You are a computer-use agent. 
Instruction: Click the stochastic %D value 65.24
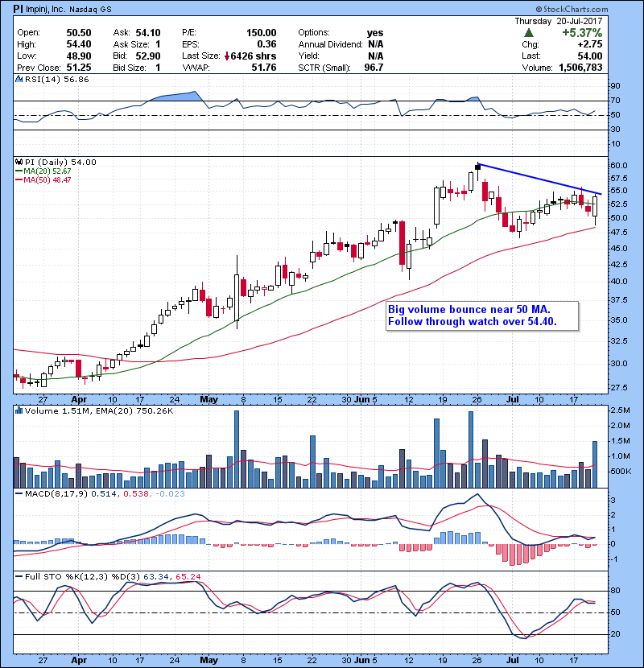click(188, 576)
